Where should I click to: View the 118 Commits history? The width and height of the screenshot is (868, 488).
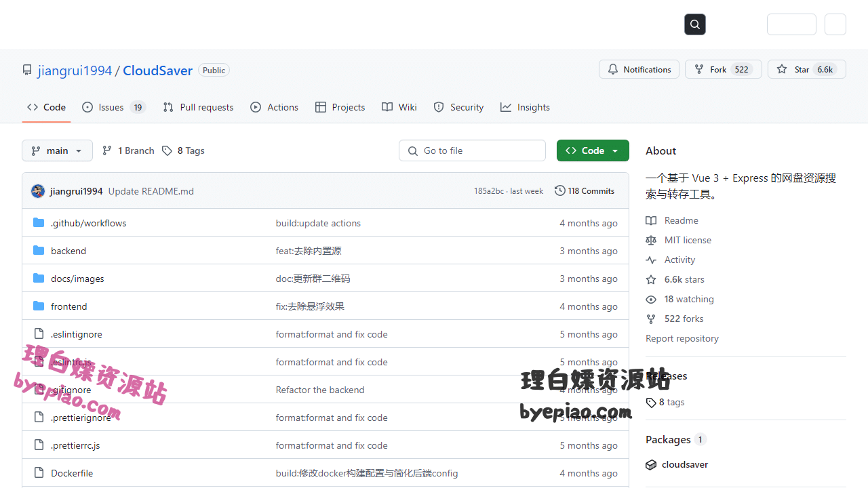pyautogui.click(x=585, y=191)
